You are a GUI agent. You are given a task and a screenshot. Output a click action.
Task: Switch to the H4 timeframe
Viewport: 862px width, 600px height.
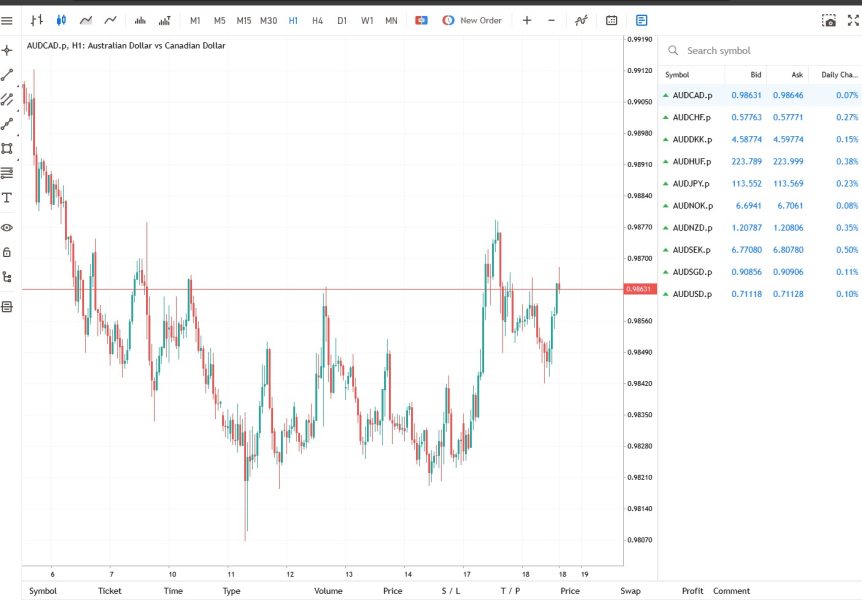tap(317, 20)
